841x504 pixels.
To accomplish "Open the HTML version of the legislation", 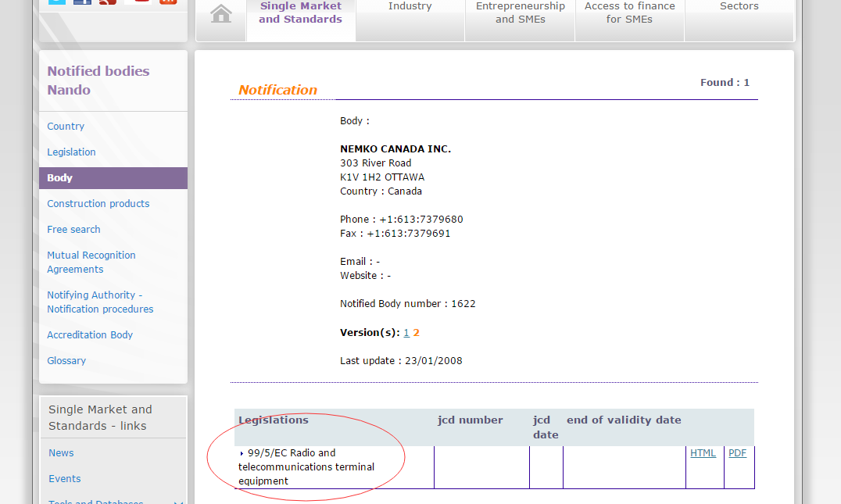I will pyautogui.click(x=703, y=453).
